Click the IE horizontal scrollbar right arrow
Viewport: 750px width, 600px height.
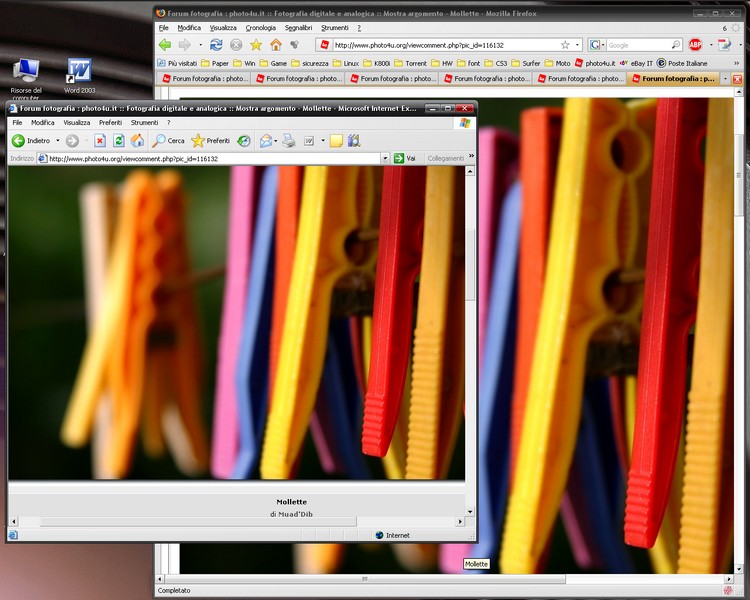[x=461, y=522]
